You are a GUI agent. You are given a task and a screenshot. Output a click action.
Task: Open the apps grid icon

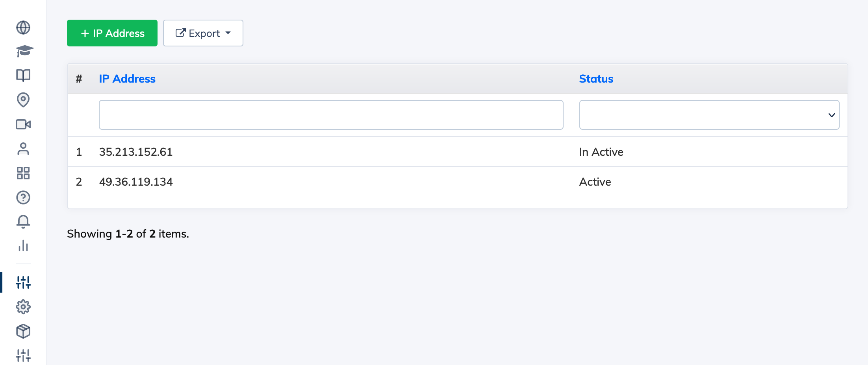[x=23, y=173]
